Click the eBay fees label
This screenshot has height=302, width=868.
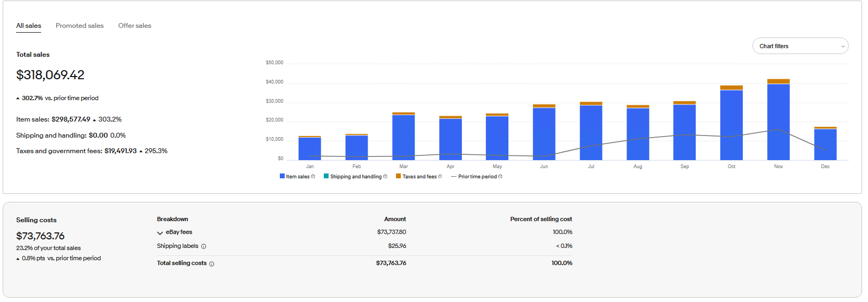click(x=179, y=232)
